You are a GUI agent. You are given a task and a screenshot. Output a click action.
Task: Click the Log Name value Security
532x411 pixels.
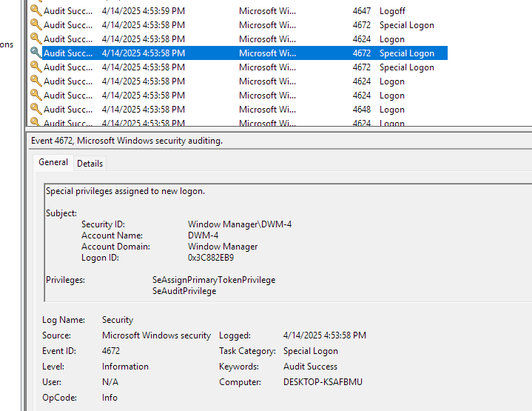coord(118,320)
